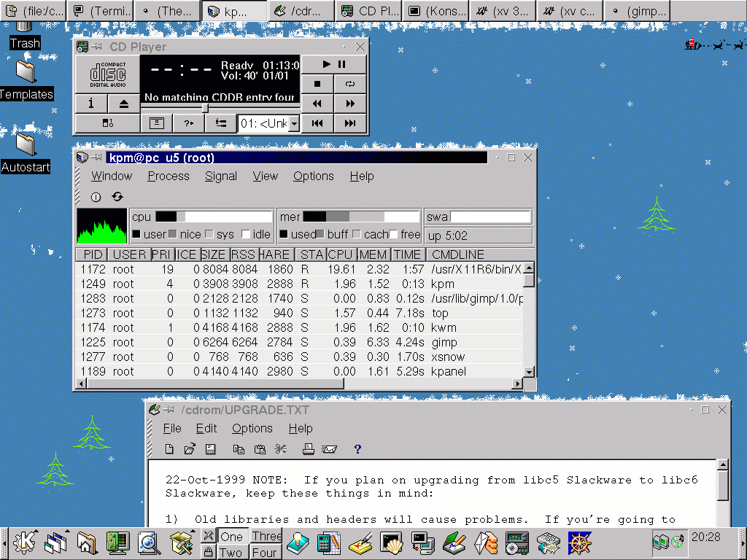This screenshot has width=747, height=560.
Task: Switch to virtual desktop Three
Action: (267, 536)
